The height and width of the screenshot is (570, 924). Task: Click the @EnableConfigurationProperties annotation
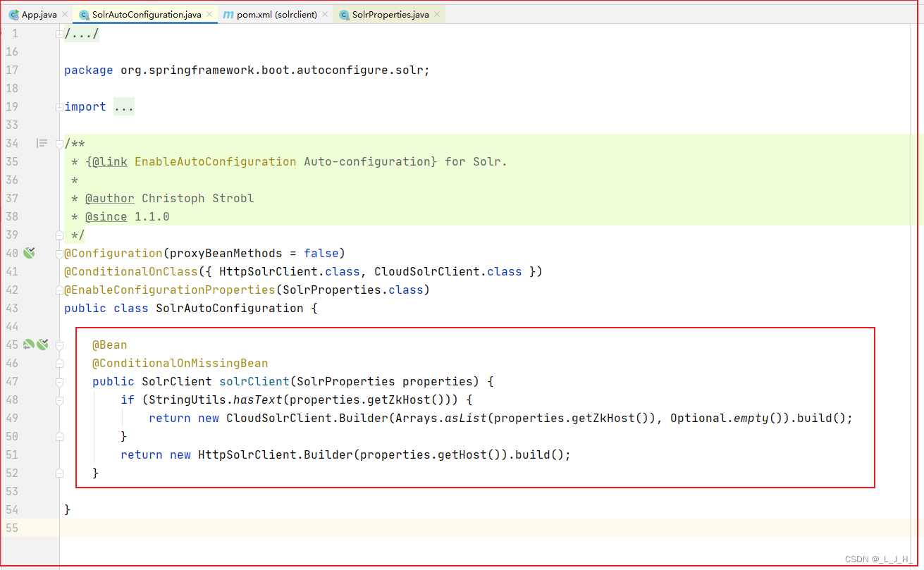(170, 290)
